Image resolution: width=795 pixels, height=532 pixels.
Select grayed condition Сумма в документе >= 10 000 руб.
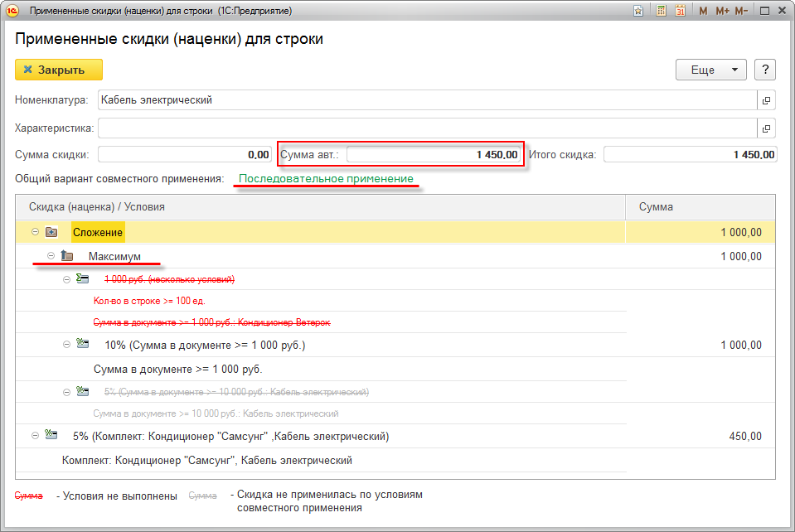tap(216, 414)
